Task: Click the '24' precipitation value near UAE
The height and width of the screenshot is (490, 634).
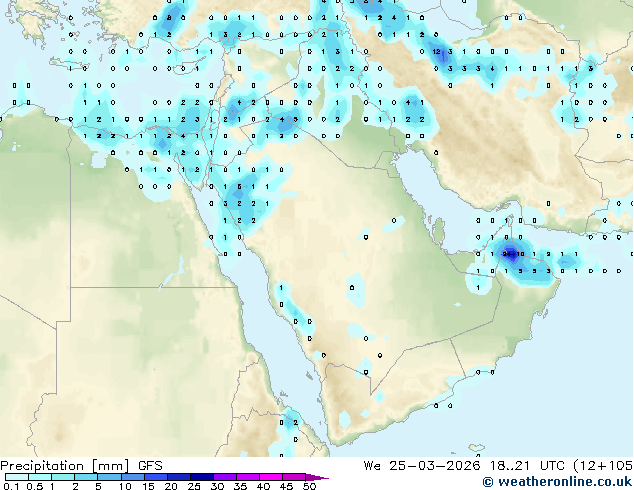Action: [505, 254]
